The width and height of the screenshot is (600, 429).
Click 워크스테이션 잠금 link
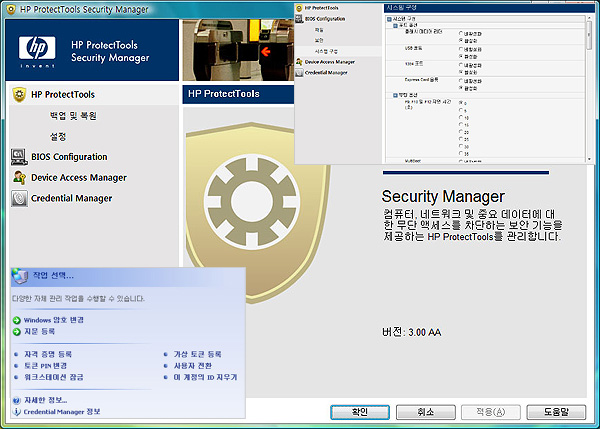click(54, 377)
